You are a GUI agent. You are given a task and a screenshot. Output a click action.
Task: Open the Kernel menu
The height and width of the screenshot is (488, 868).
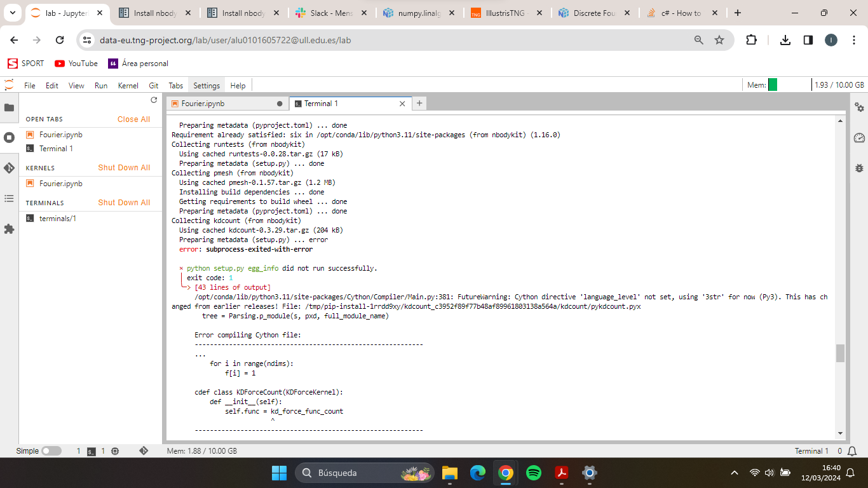(x=128, y=85)
